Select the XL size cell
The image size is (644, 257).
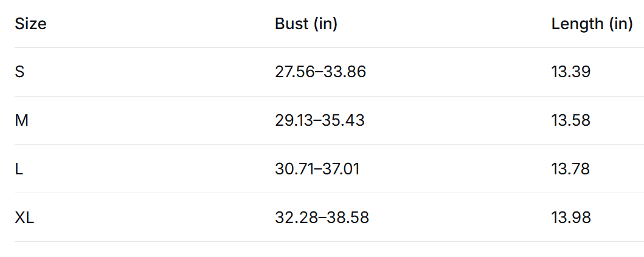click(24, 217)
